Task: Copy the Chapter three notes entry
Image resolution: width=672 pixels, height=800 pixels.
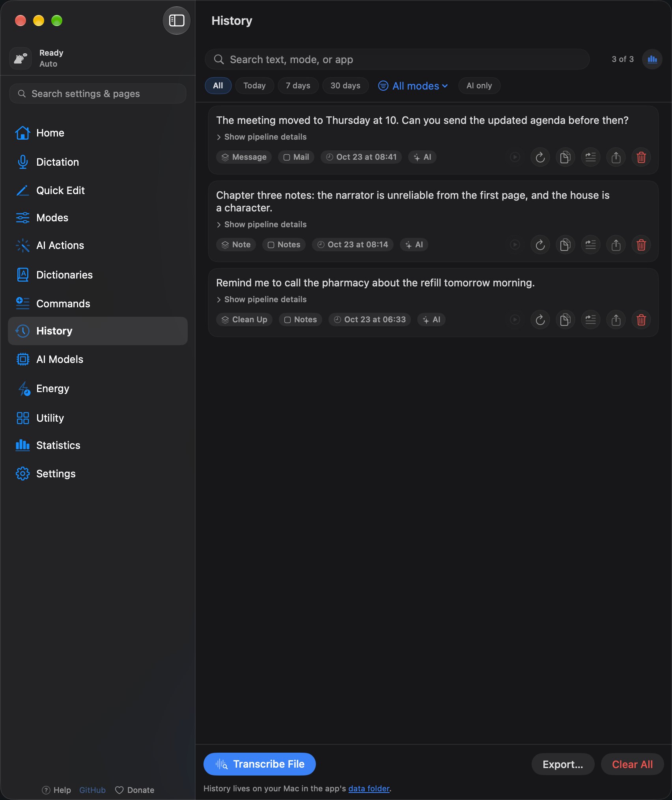Action: coord(565,245)
